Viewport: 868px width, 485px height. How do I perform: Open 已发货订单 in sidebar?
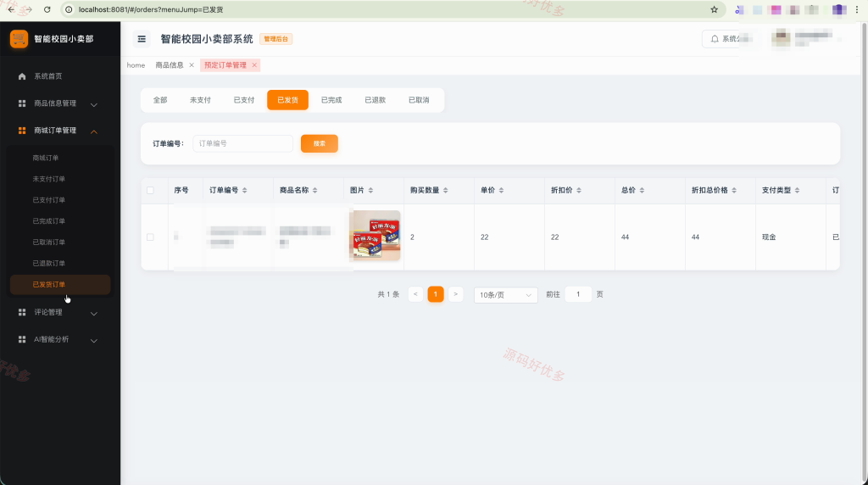(x=60, y=285)
